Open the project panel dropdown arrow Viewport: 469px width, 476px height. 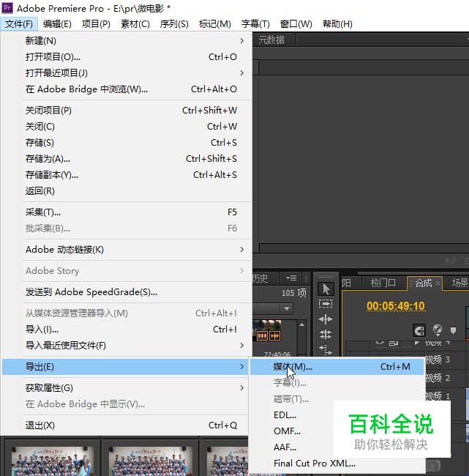287,309
